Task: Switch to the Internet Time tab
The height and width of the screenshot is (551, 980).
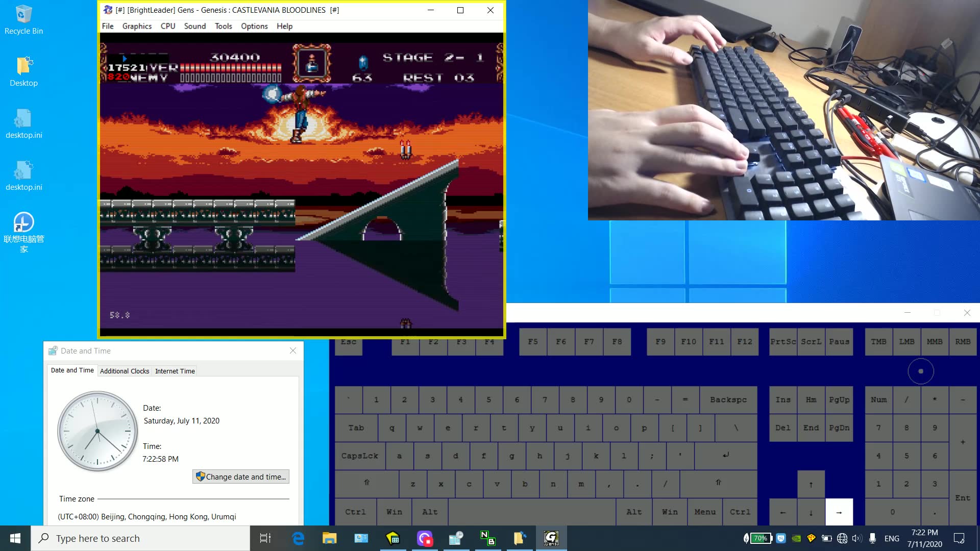Action: [x=175, y=371]
